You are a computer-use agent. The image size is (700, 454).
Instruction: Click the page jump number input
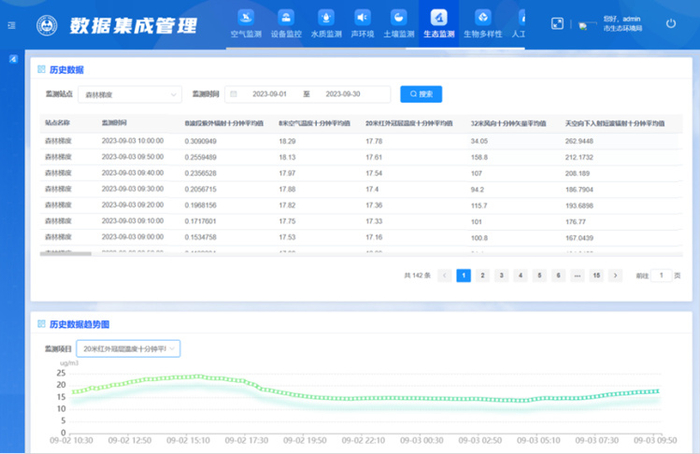(x=661, y=274)
